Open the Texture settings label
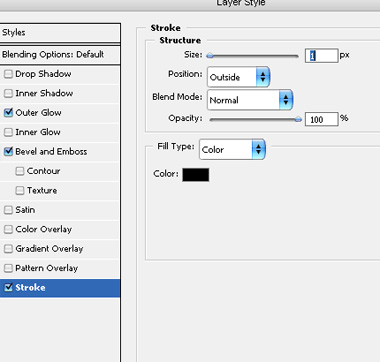The image size is (380, 362). pos(42,190)
